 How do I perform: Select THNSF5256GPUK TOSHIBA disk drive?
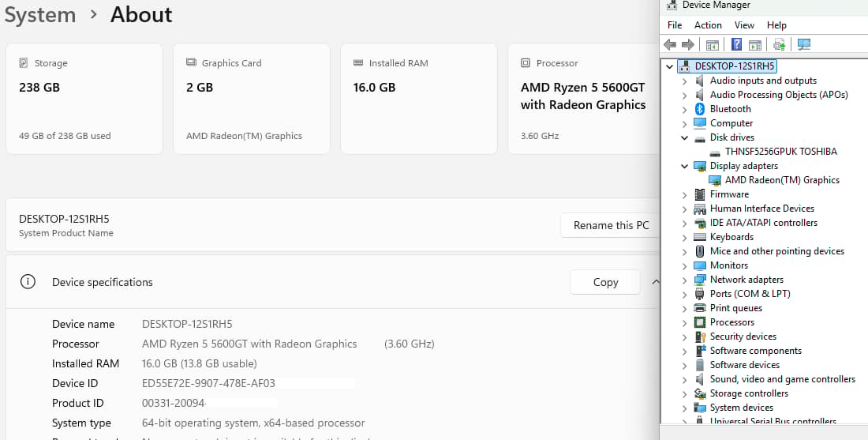[780, 152]
